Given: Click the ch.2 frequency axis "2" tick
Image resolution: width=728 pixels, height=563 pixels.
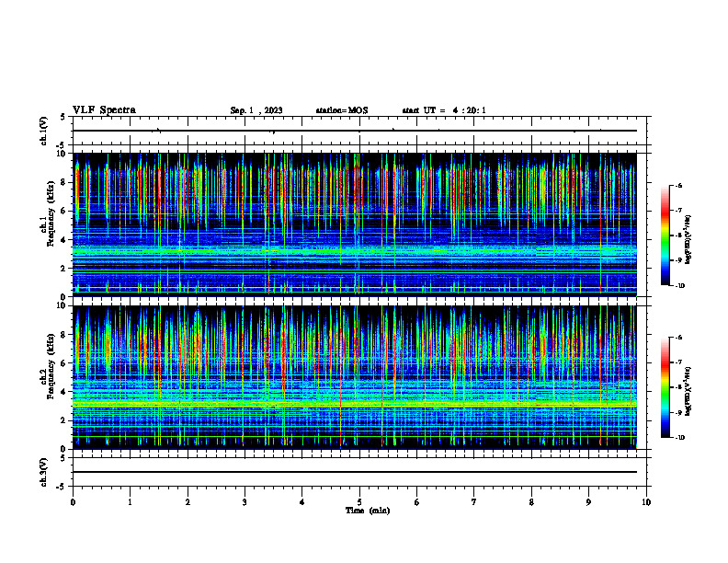Looking at the screenshot, I should point(64,420).
